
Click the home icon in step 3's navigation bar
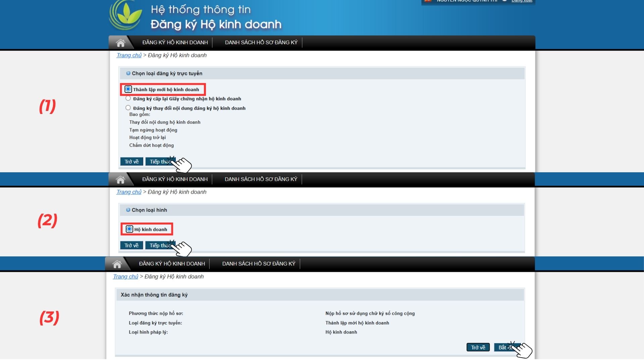117,264
